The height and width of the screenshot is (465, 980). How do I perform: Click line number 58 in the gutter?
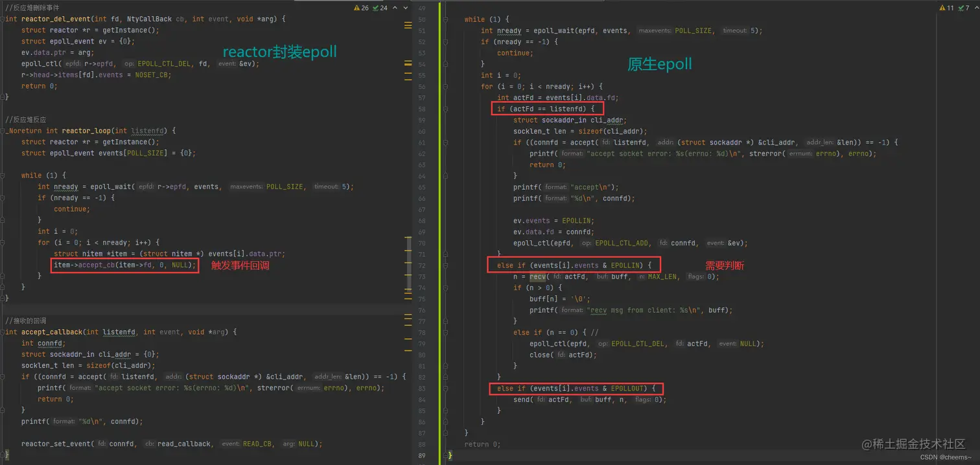point(422,109)
